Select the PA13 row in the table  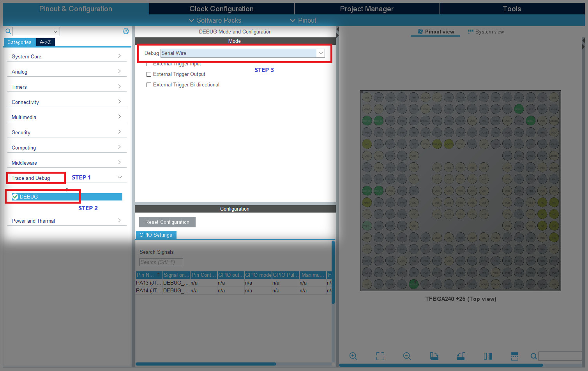coord(233,283)
